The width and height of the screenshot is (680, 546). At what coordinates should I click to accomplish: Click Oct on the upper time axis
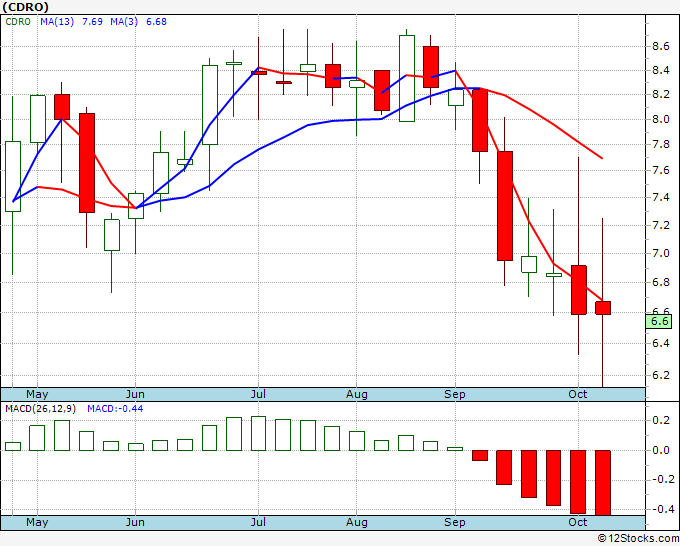pyautogui.click(x=578, y=395)
